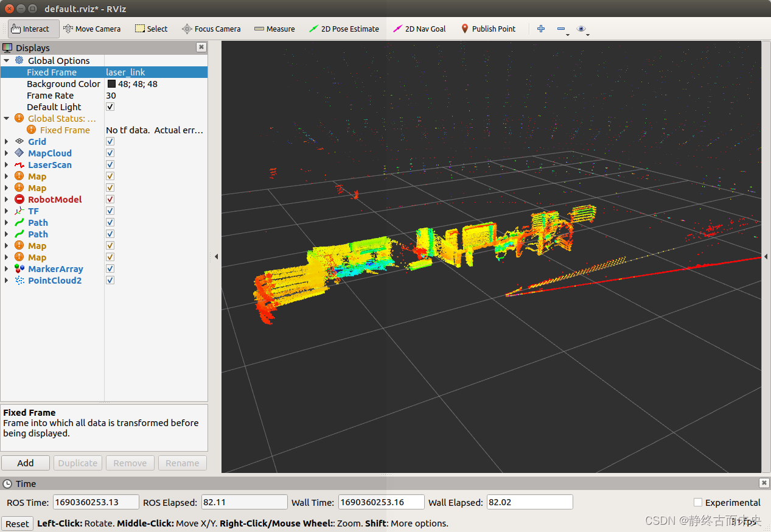Toggle the TF display checkbox

click(110, 211)
